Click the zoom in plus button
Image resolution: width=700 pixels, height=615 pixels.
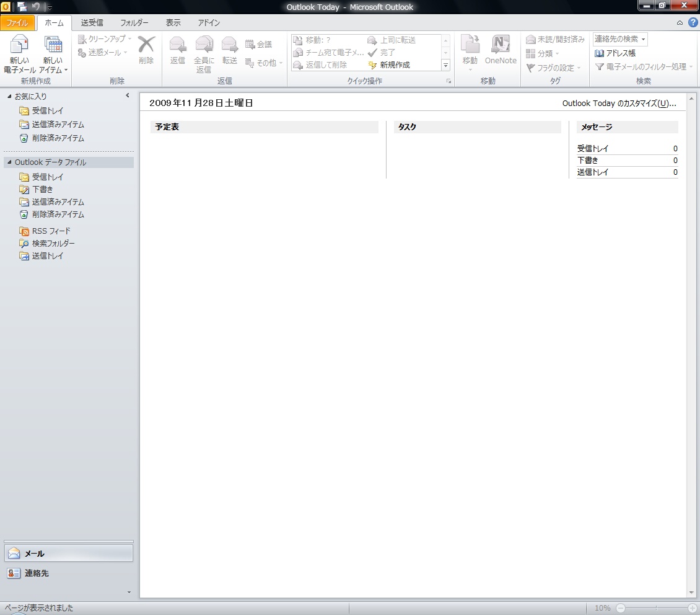click(x=693, y=608)
